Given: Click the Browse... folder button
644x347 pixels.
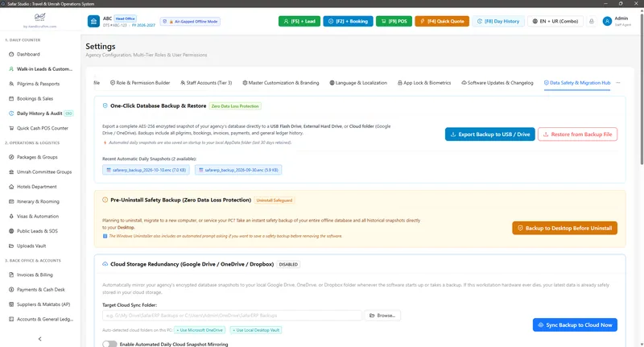Looking at the screenshot, I should coord(382,316).
